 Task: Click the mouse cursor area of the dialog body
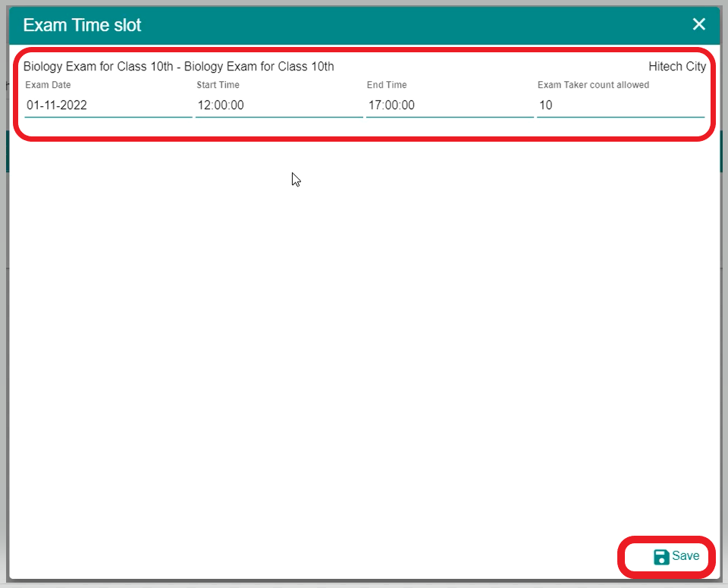pyautogui.click(x=296, y=180)
